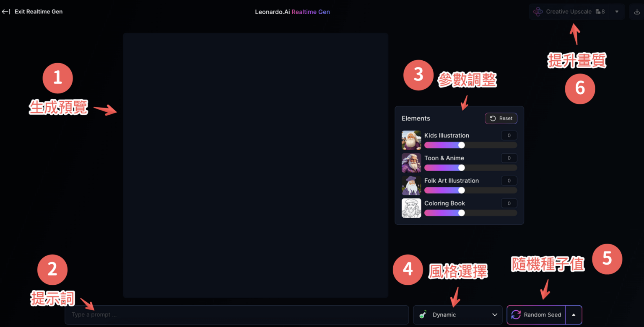This screenshot has height=327, width=644.
Task: Click the Creative Upscale atom icon
Action: click(x=538, y=12)
